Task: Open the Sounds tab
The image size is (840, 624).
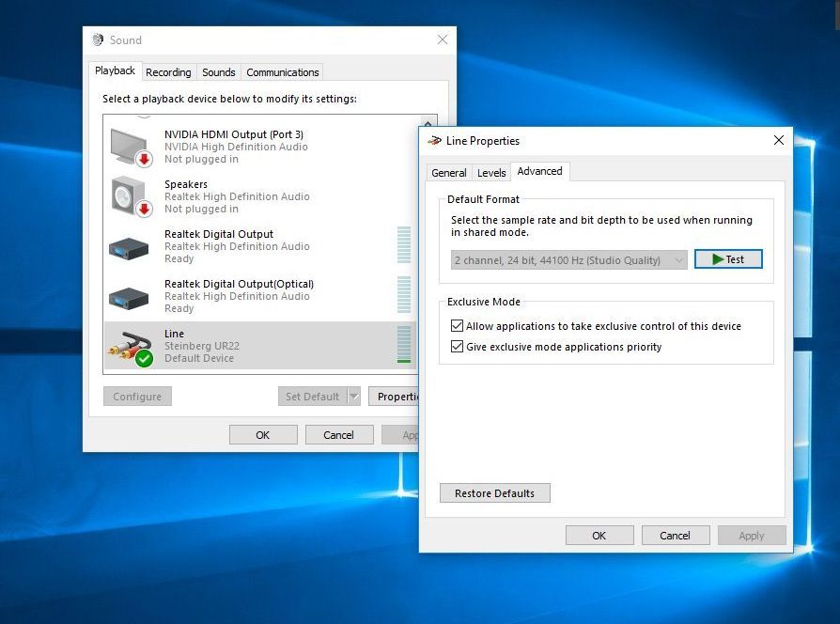Action: click(219, 72)
